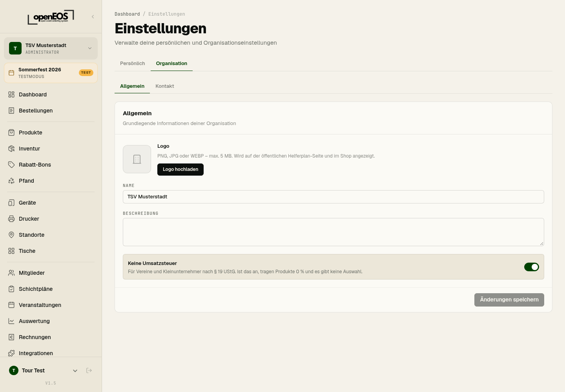
Task: Click the Tour Test user avatar
Action: point(14,370)
